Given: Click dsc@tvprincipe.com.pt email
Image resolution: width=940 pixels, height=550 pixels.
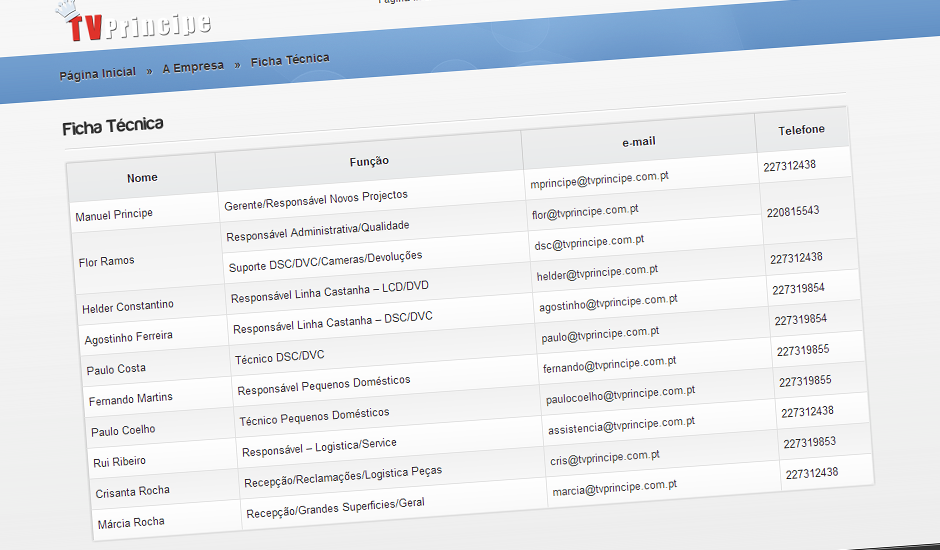Looking at the screenshot, I should pos(589,242).
